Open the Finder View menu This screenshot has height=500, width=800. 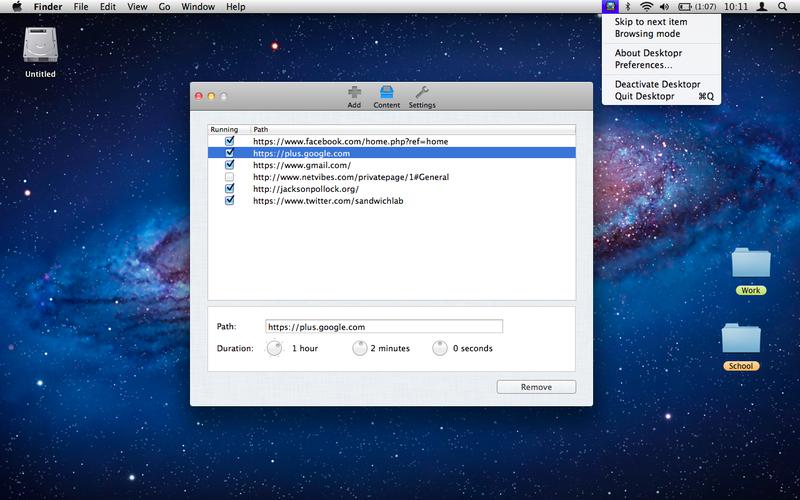click(x=137, y=7)
